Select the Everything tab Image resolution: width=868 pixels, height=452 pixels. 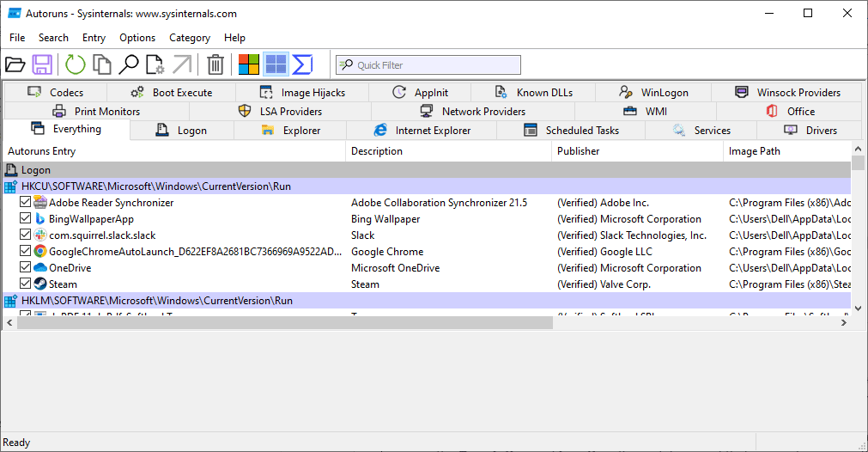pyautogui.click(x=66, y=129)
